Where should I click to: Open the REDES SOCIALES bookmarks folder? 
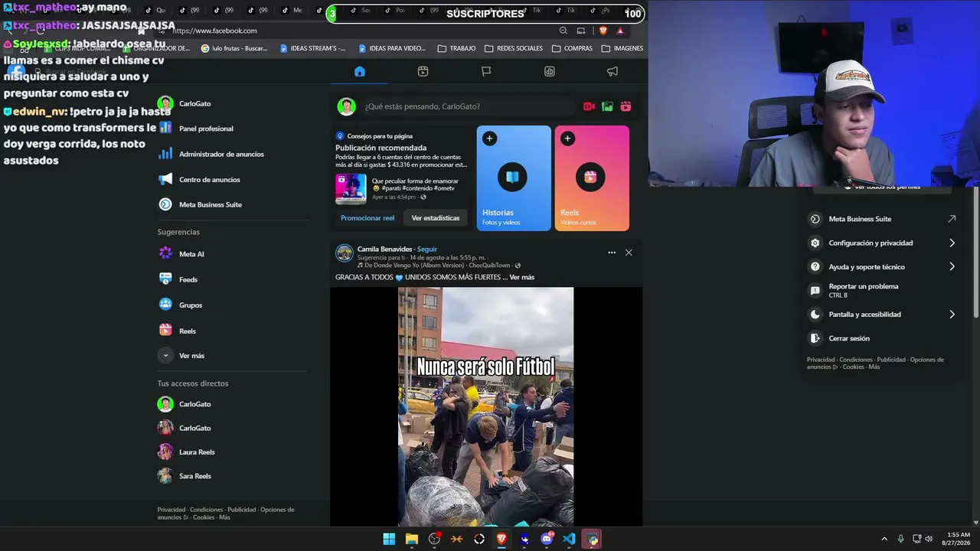[x=514, y=48]
